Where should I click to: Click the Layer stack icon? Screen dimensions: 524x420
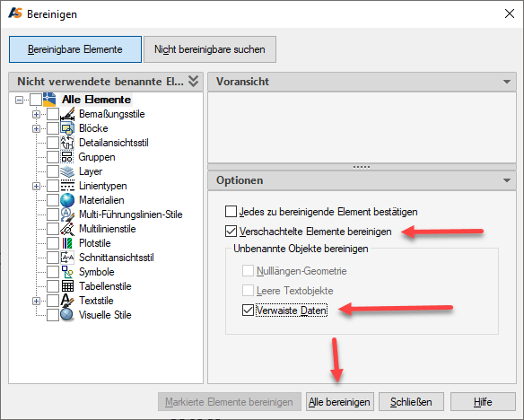coord(67,171)
